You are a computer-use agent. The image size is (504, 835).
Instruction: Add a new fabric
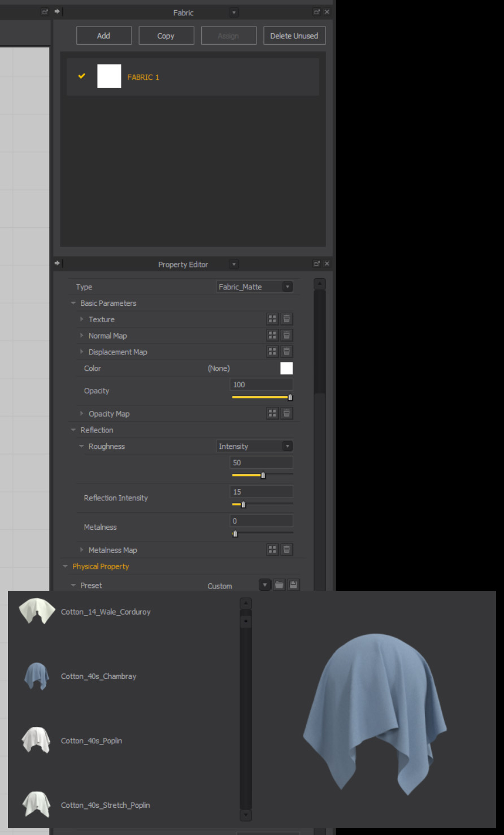coord(103,35)
